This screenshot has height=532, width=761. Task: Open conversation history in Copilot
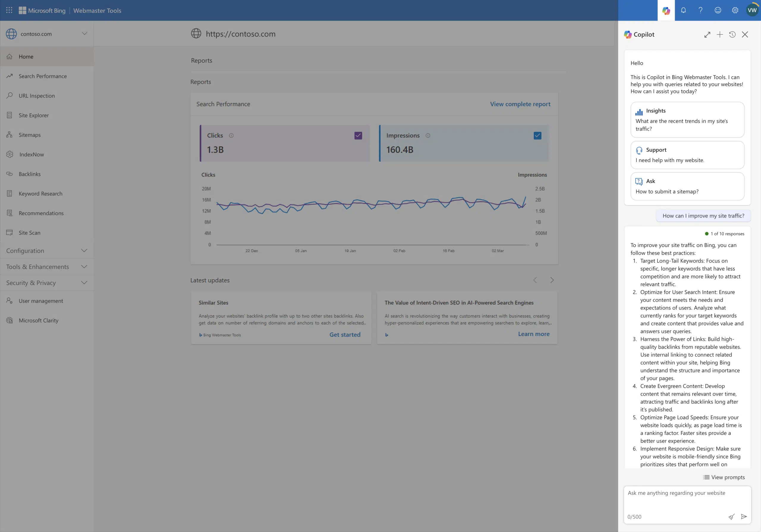click(x=732, y=34)
